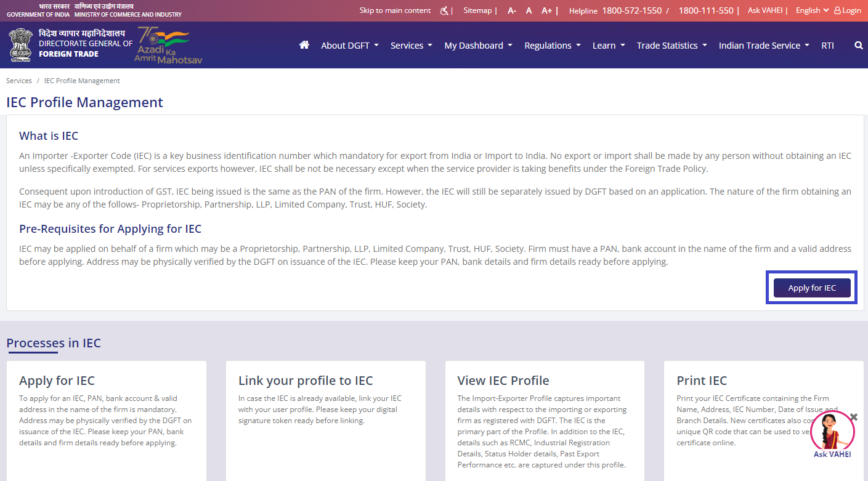Screen dimensions: 868x481
Task: Open the Sitemap link
Action: click(x=477, y=10)
